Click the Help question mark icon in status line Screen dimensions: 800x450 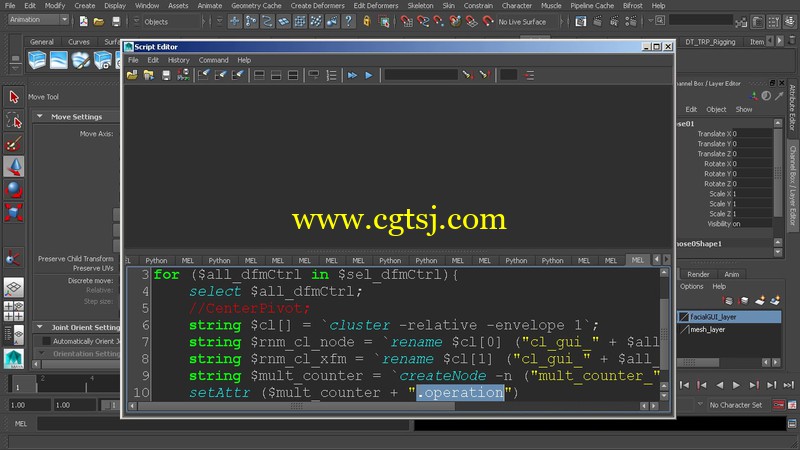[x=348, y=21]
